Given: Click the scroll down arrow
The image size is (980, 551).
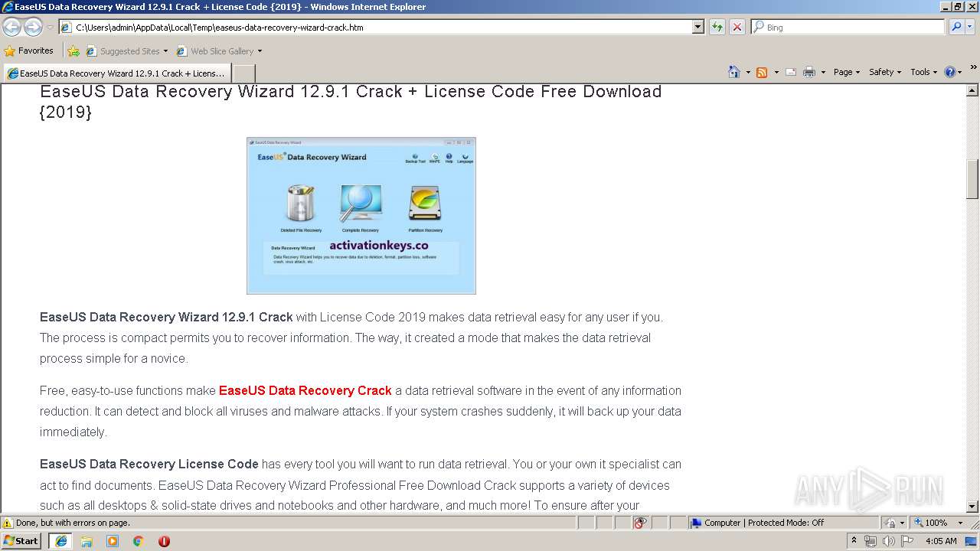Looking at the screenshot, I should 972,507.
